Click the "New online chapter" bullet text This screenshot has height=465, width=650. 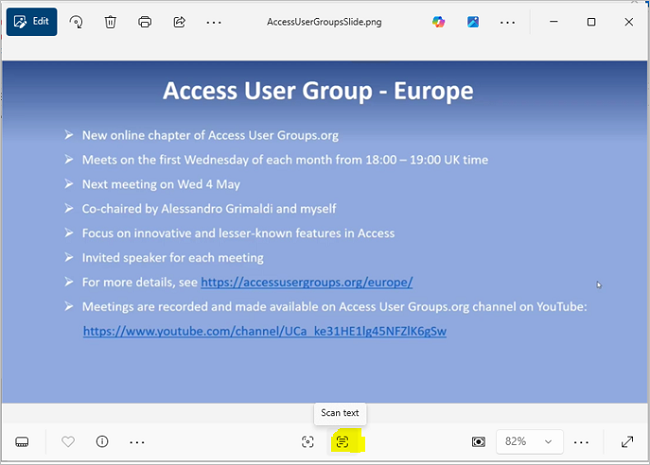click(x=210, y=136)
